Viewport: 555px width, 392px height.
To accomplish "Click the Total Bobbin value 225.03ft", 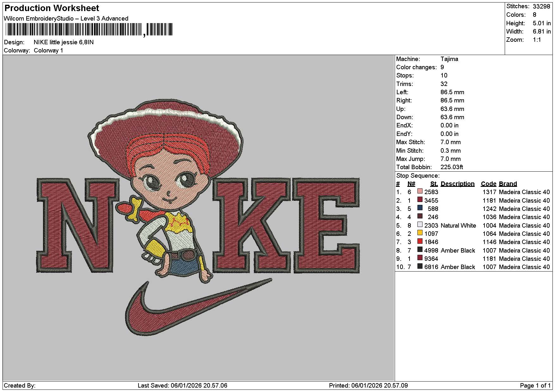I will pos(452,167).
